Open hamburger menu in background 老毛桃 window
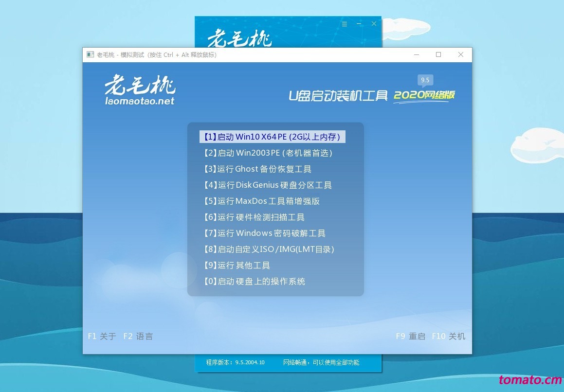 pos(345,24)
